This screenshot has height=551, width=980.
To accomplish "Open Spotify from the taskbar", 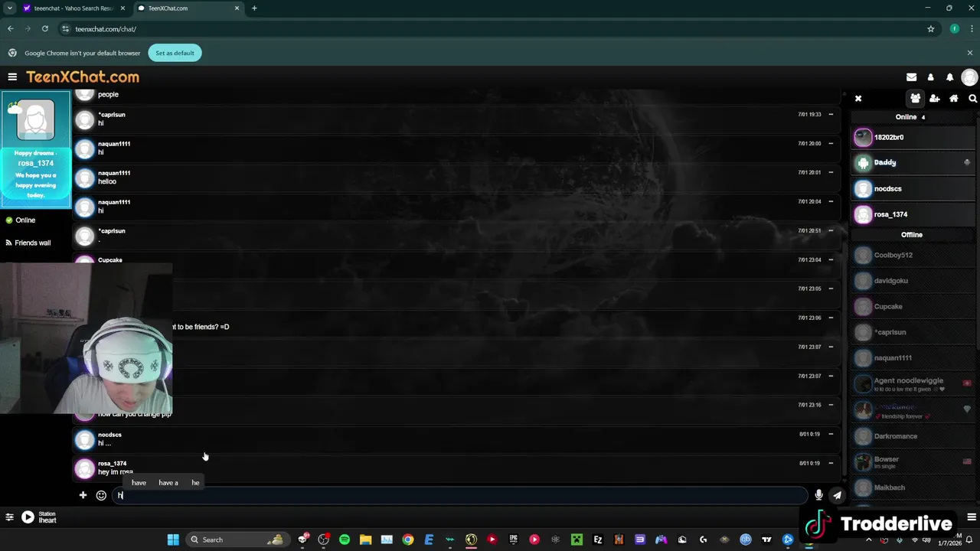I will (345, 540).
